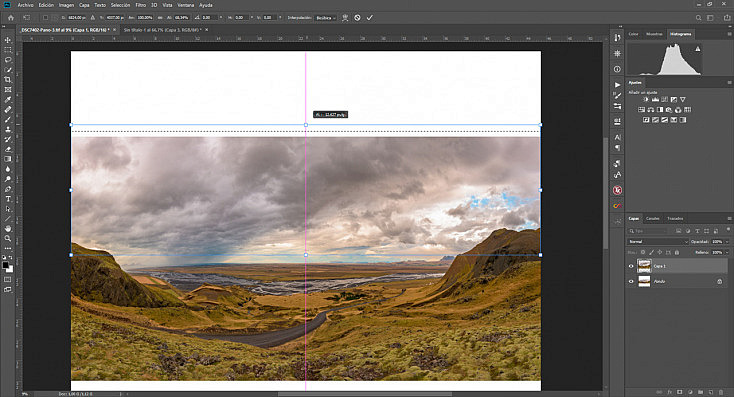Add a Brightness/Contrast adjustment
This screenshot has height=397, width=734.
click(646, 99)
